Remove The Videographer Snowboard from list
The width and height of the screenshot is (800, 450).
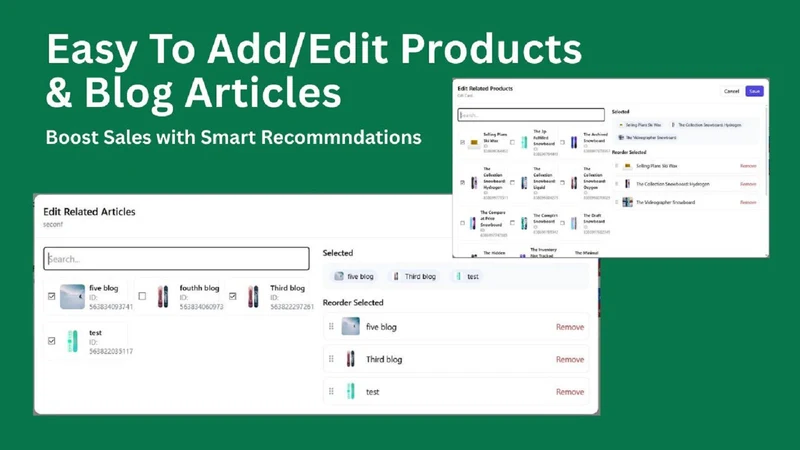point(748,203)
